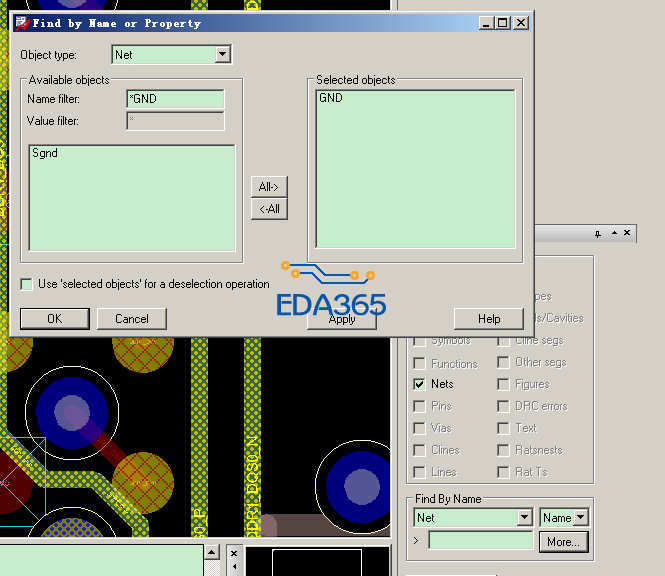Image resolution: width=665 pixels, height=576 pixels.
Task: Click the Find dialog title bar icon
Action: [21, 22]
